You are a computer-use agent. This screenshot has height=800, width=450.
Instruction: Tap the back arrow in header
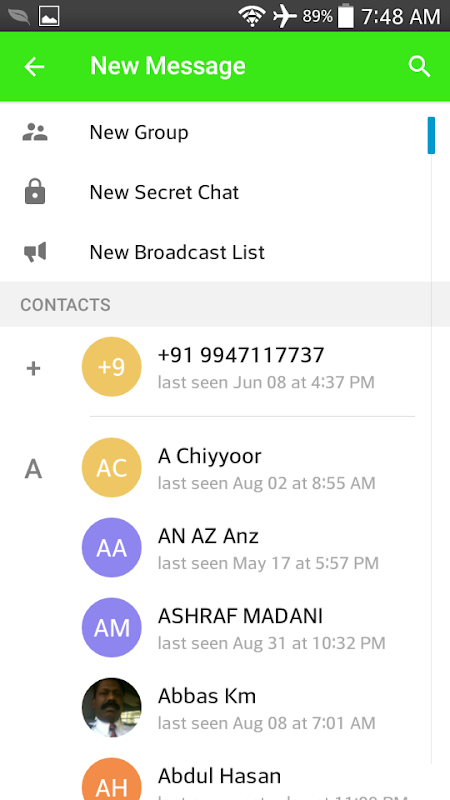tap(34, 66)
